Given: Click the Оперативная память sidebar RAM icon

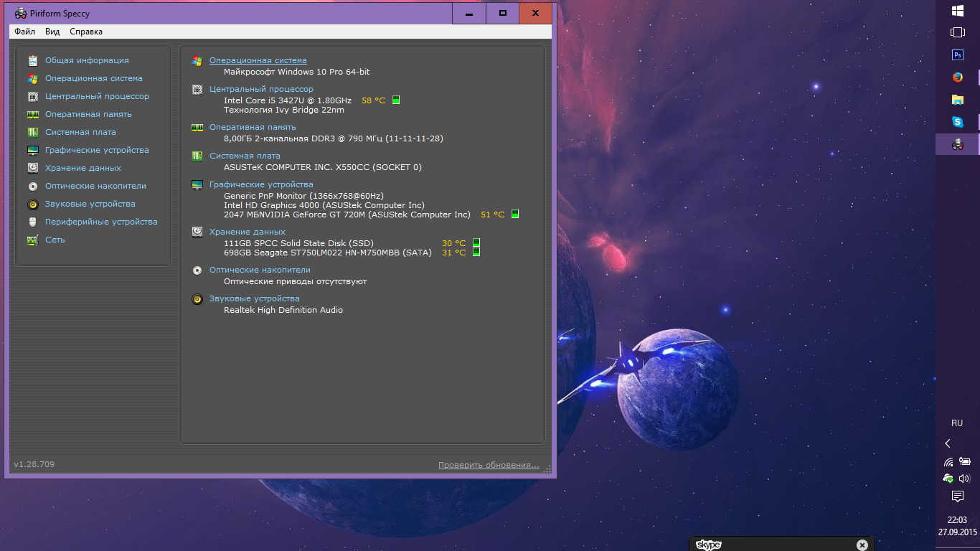Looking at the screenshot, I should click(x=32, y=114).
